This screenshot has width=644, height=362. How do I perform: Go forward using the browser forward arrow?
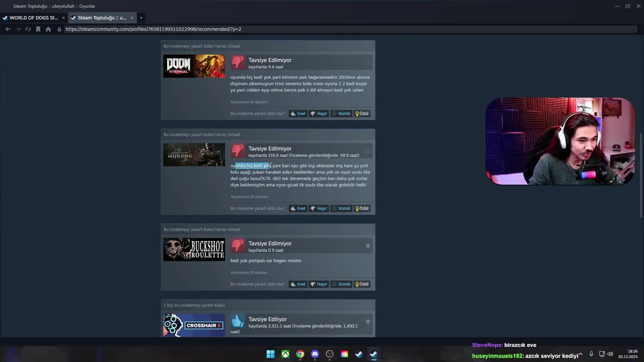18,29
